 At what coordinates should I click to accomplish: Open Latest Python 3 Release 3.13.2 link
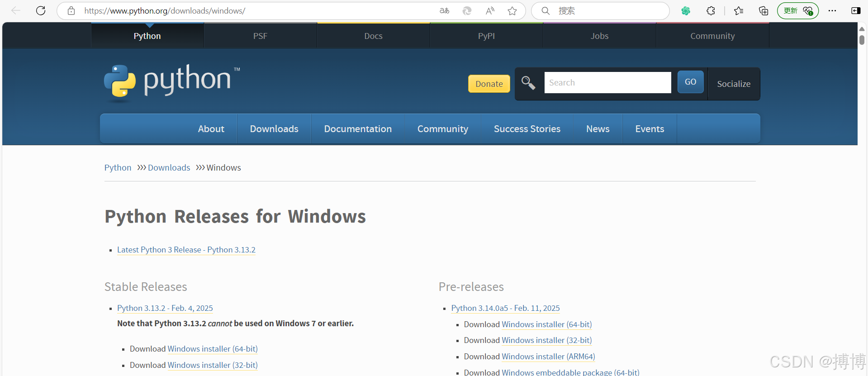(x=186, y=250)
